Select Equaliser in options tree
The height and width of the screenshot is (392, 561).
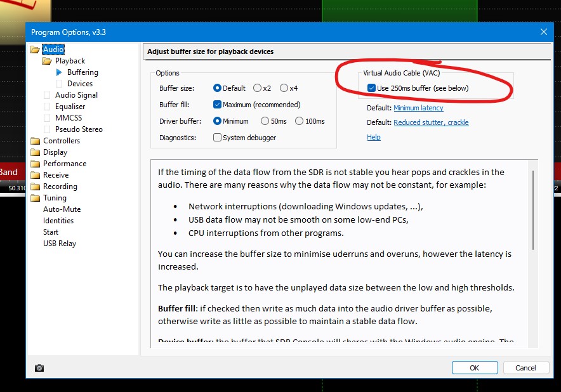70,107
